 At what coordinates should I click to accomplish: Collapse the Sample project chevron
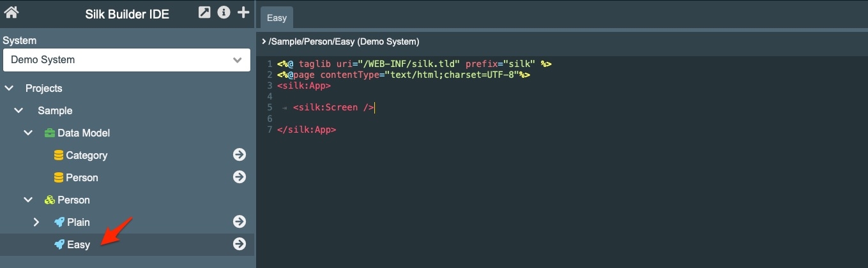click(x=19, y=110)
